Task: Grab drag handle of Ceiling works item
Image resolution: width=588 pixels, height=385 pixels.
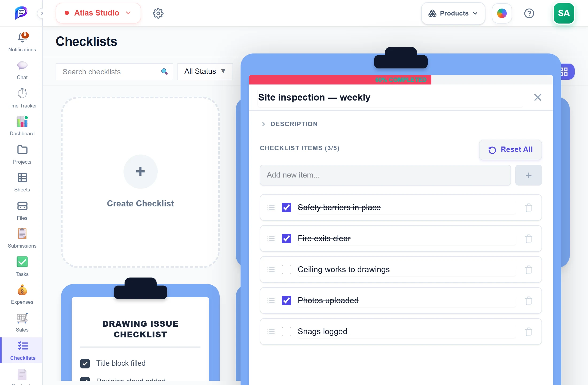Action: coord(271,269)
